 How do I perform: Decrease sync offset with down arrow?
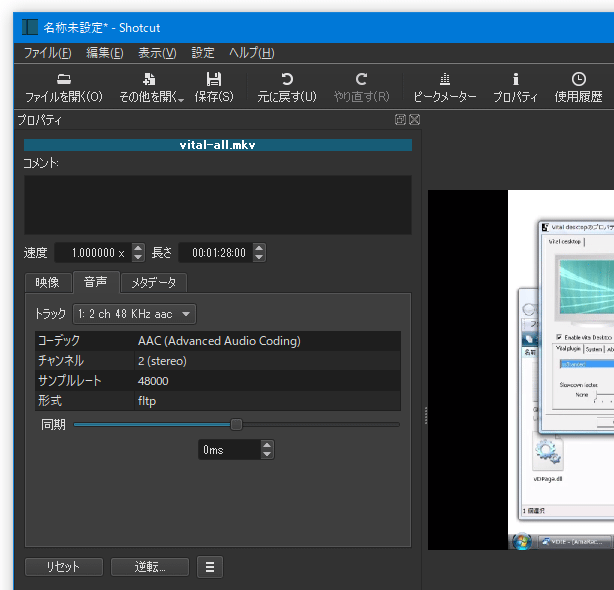click(267, 455)
